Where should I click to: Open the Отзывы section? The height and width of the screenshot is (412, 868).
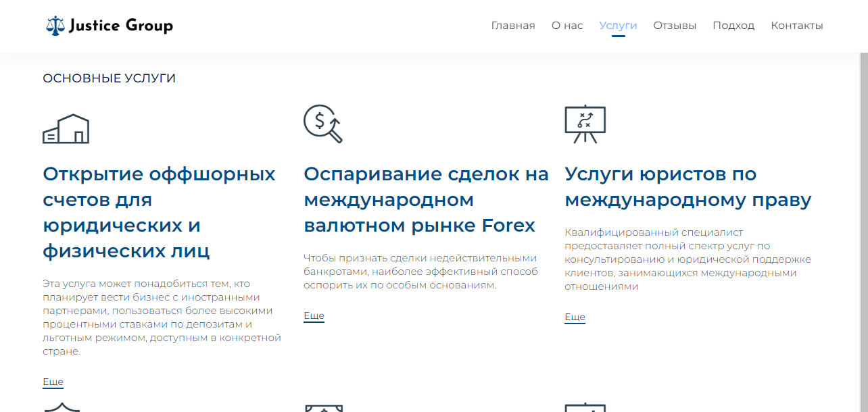[x=674, y=25]
